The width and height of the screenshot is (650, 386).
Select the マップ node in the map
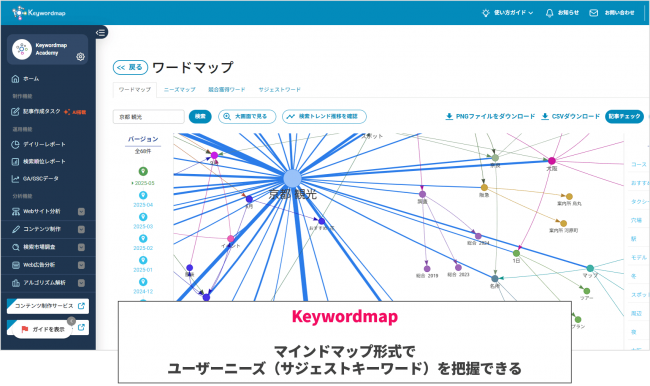(x=590, y=268)
